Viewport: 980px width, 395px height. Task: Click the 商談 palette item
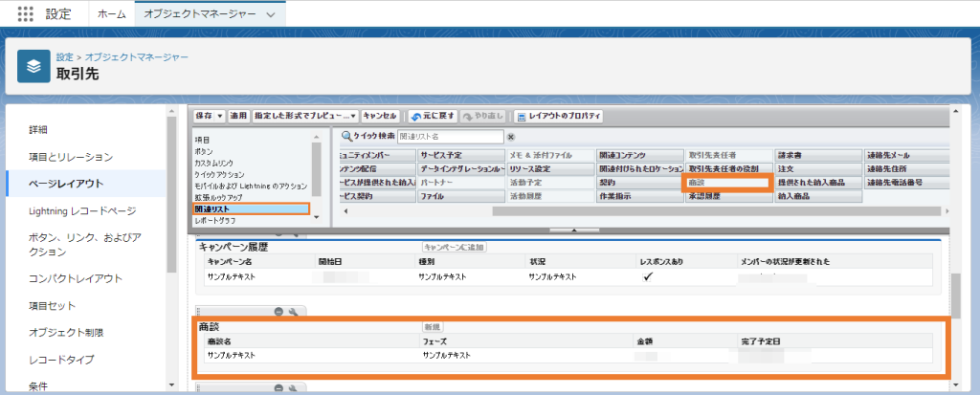coord(728,183)
